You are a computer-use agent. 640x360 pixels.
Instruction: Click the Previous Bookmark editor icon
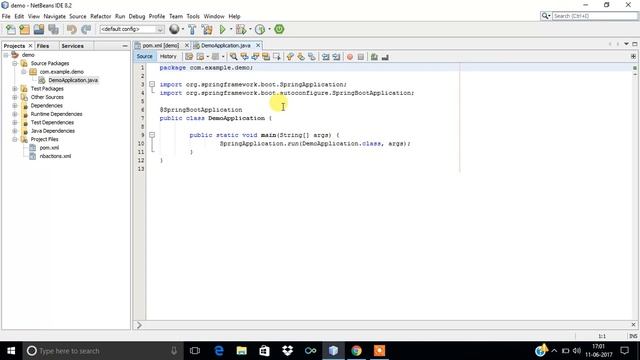coord(290,57)
